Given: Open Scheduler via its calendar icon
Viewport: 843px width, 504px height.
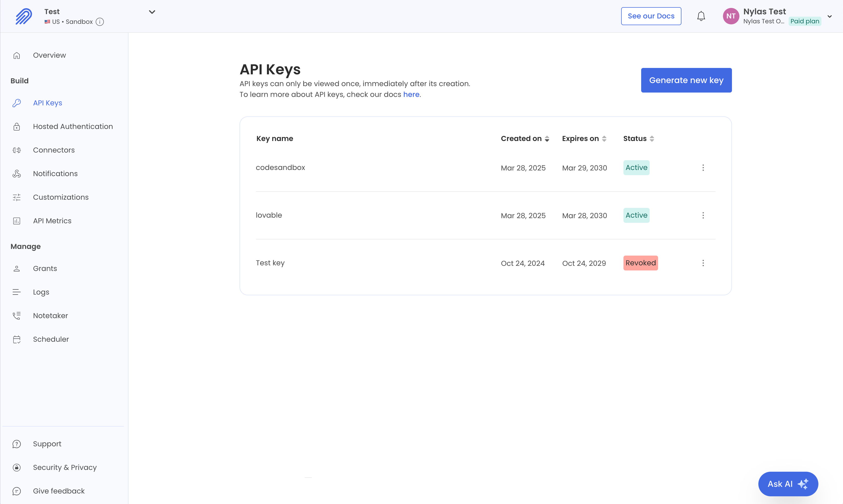Looking at the screenshot, I should [x=17, y=339].
